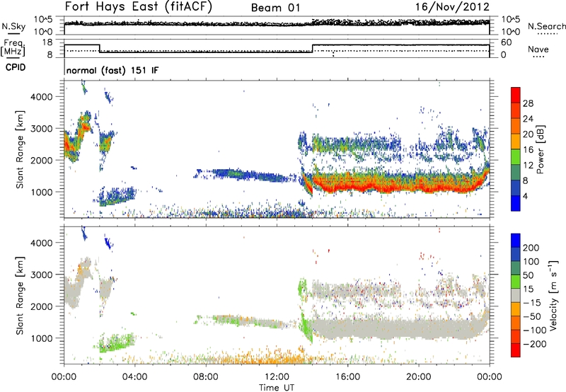Click the 'N.Search' legend label
Viewport: 566px width, 392px height.
[546, 26]
